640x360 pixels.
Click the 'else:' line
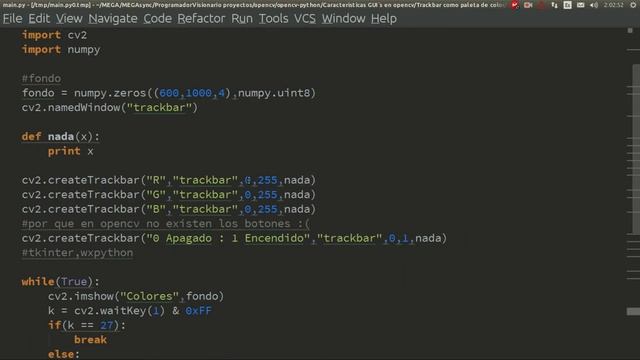pos(64,354)
